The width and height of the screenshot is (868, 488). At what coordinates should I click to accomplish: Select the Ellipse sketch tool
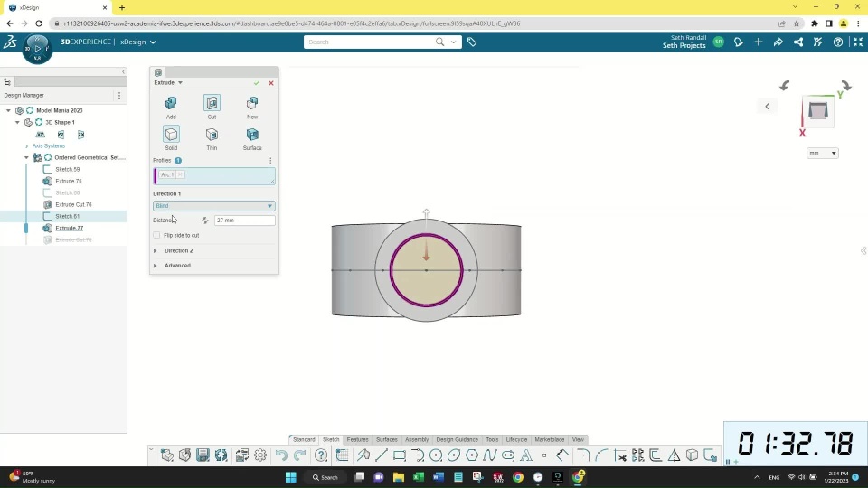point(454,455)
